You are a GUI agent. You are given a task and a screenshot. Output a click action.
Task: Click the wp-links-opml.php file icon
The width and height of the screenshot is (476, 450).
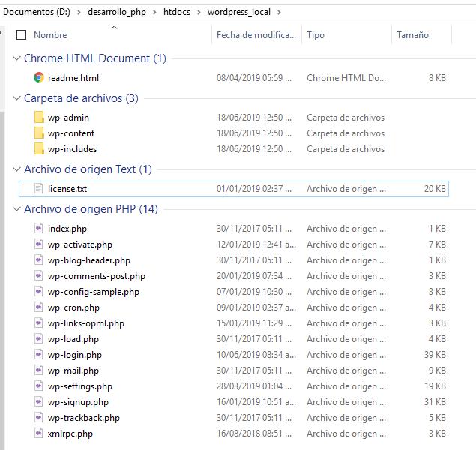pos(38,323)
